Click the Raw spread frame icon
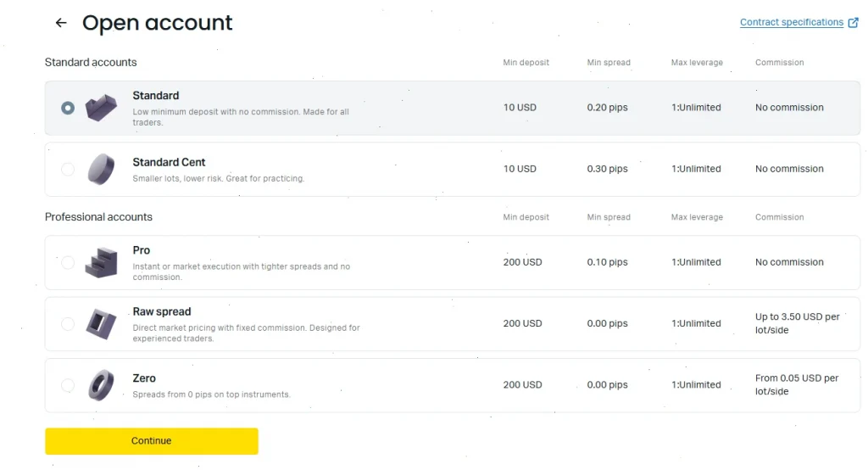The image size is (868, 470). 102,324
